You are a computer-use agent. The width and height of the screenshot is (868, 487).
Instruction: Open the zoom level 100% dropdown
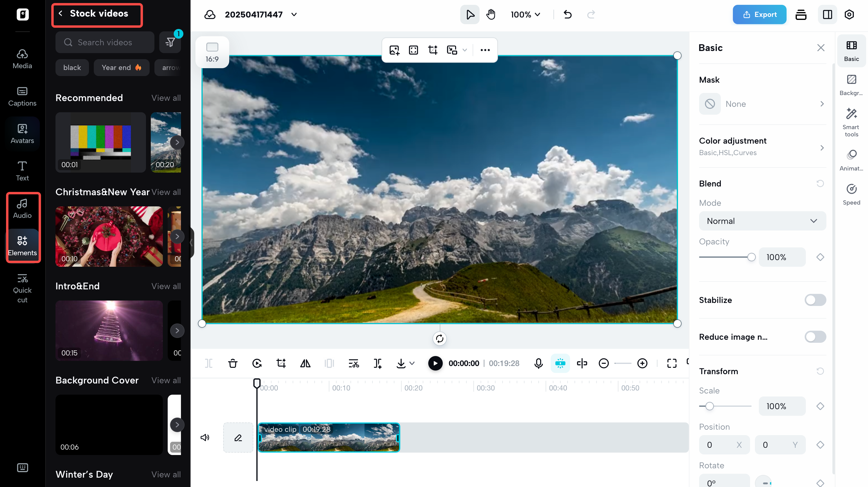(525, 14)
